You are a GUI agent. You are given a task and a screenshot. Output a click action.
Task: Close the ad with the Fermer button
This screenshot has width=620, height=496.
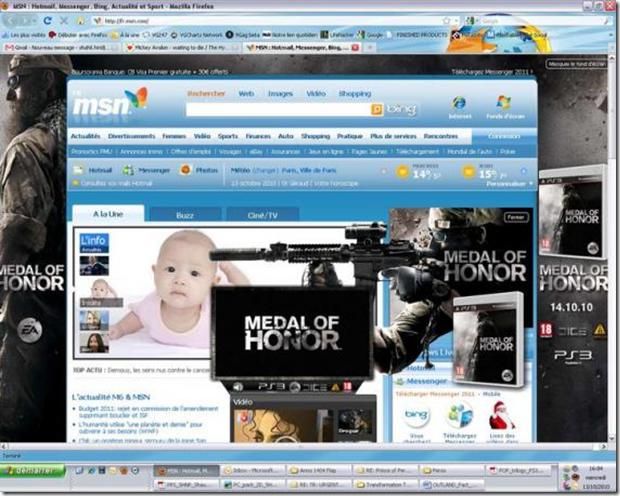click(516, 216)
